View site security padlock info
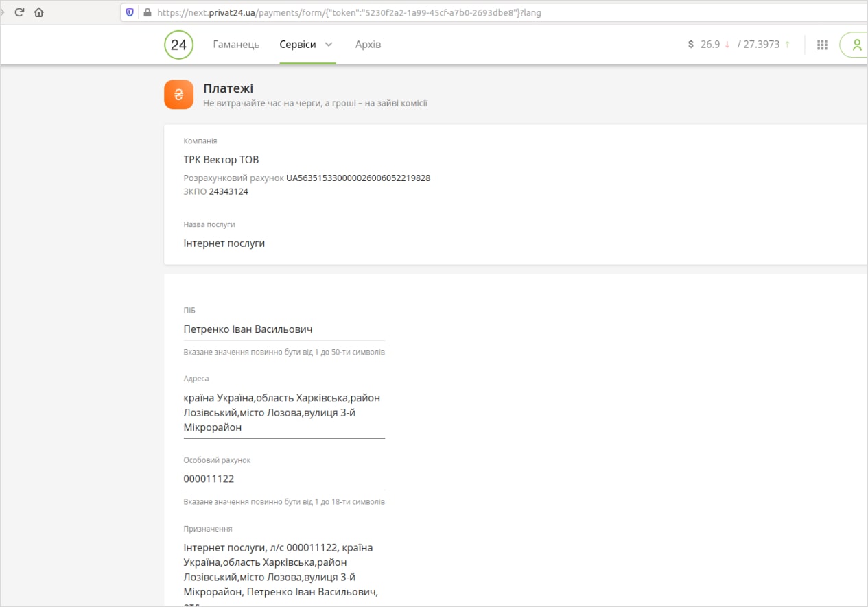 (146, 12)
